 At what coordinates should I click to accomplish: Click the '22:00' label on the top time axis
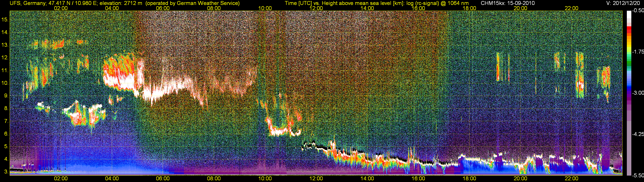click(571, 8)
